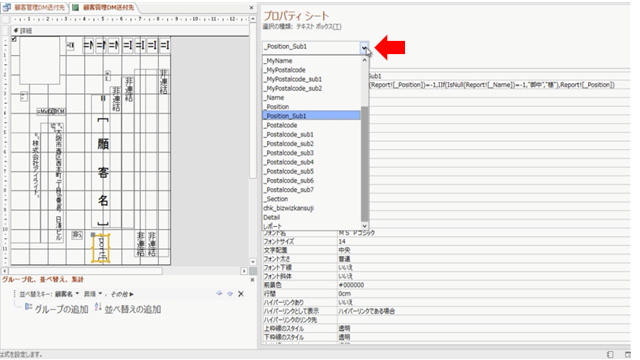The height and width of the screenshot is (360, 640).
Task: Choose _Postalcode_sub3 from the list
Action: [x=311, y=153]
